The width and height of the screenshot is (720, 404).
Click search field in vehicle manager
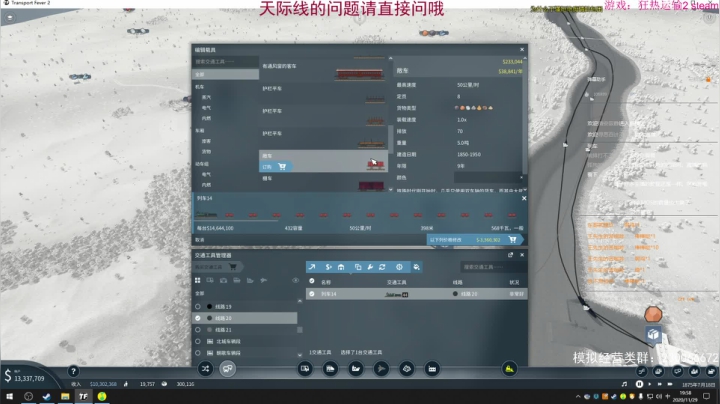pos(493,267)
